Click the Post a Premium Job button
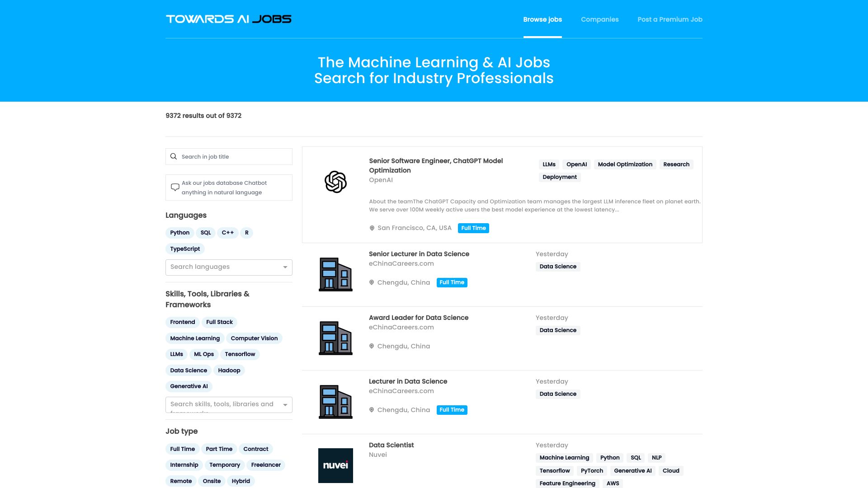868x488 pixels. (x=670, y=19)
